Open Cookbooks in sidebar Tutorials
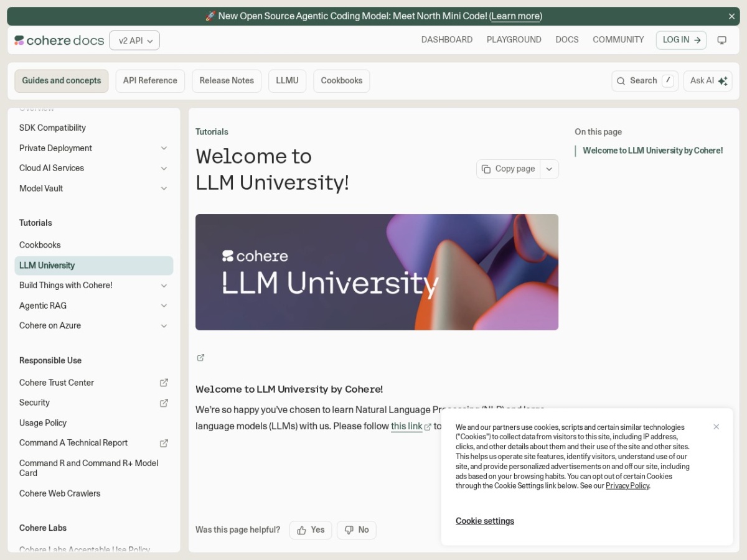 (40, 245)
